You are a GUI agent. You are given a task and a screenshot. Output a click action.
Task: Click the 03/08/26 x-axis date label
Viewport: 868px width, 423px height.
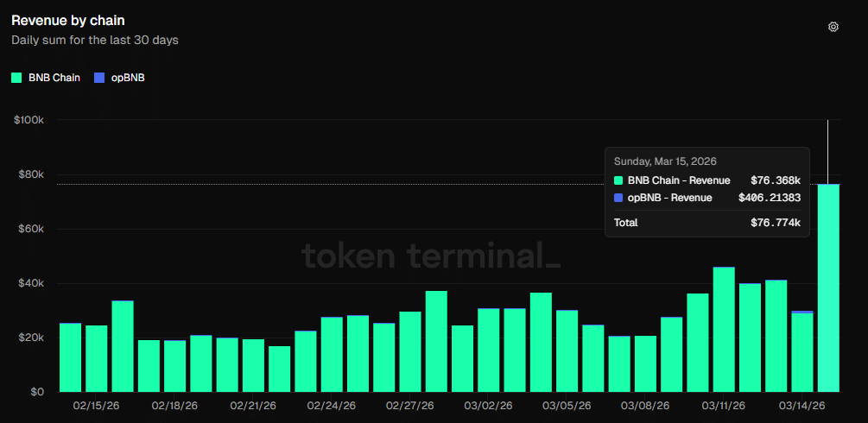coord(644,404)
